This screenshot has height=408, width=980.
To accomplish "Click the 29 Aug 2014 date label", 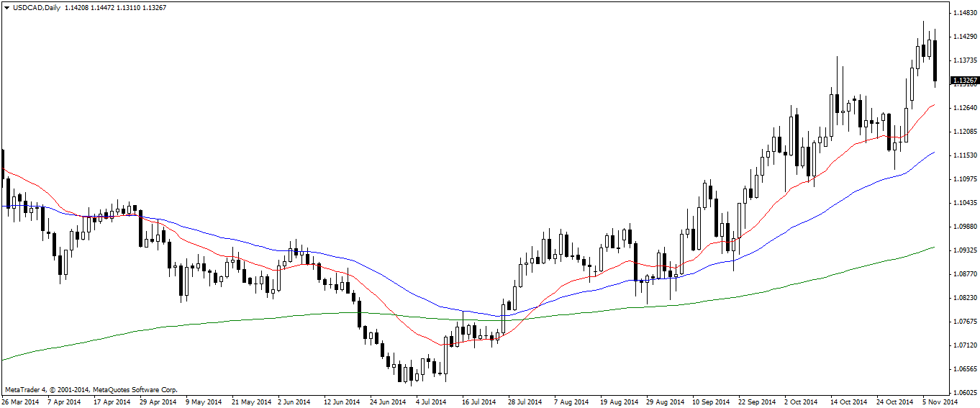I will (x=666, y=402).
